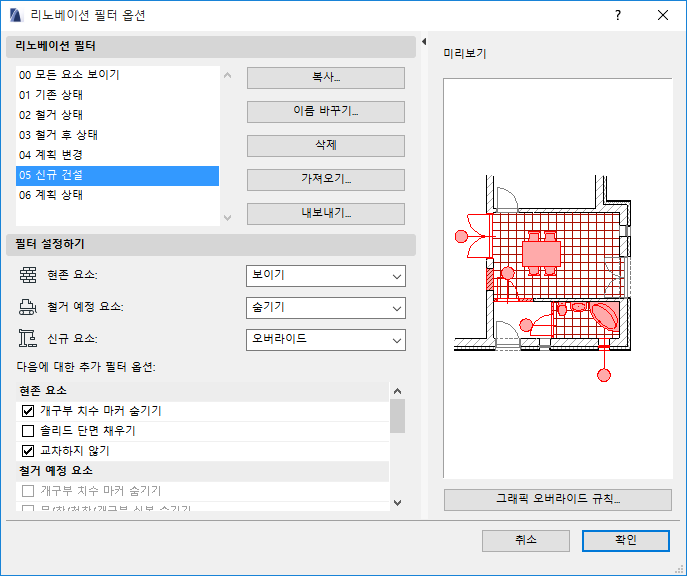Image resolution: width=687 pixels, height=576 pixels.
Task: Click the existing elements brick wall icon
Action: 28,275
